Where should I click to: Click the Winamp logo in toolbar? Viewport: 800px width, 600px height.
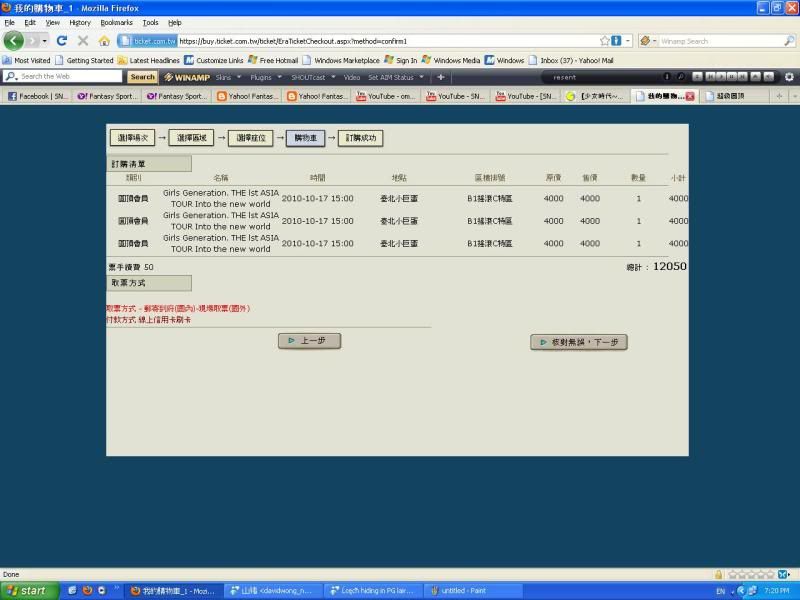pos(187,77)
